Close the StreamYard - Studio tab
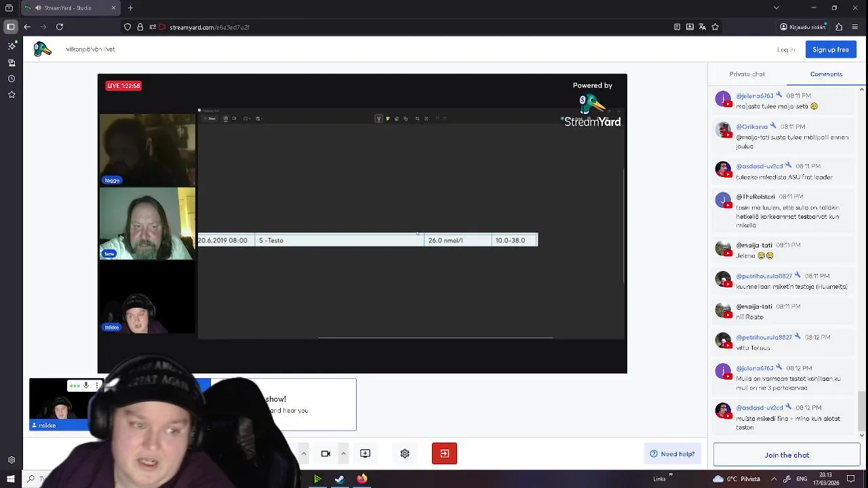This screenshot has width=868, height=488. pos(113,8)
